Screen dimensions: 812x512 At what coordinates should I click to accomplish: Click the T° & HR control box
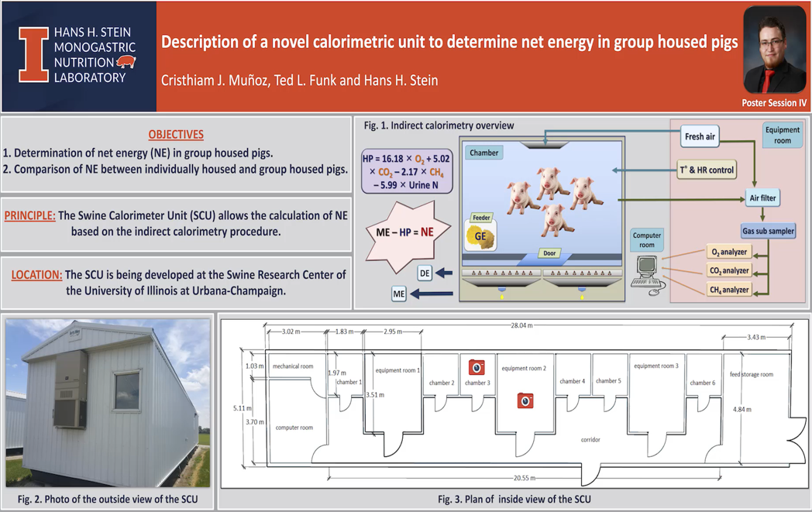tap(707, 170)
